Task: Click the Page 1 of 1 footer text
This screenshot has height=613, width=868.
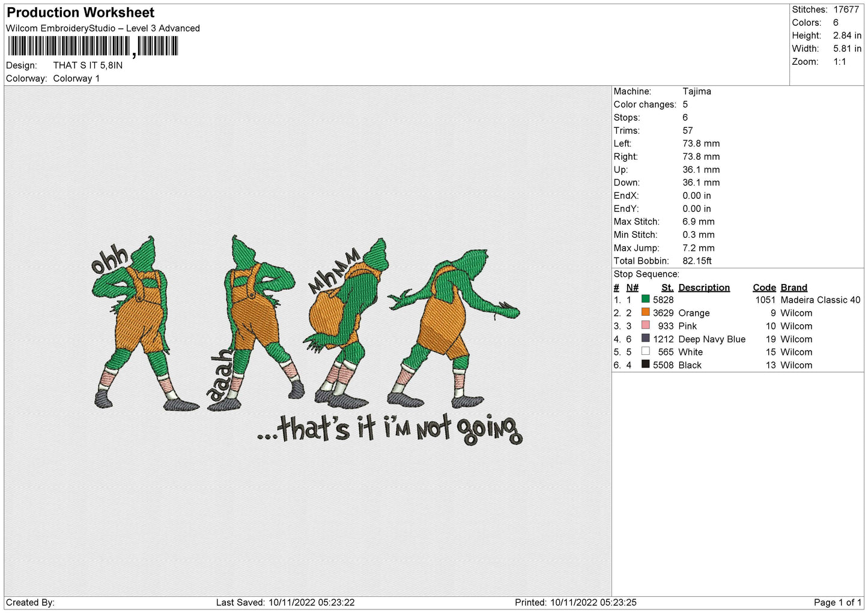Action: click(x=837, y=602)
